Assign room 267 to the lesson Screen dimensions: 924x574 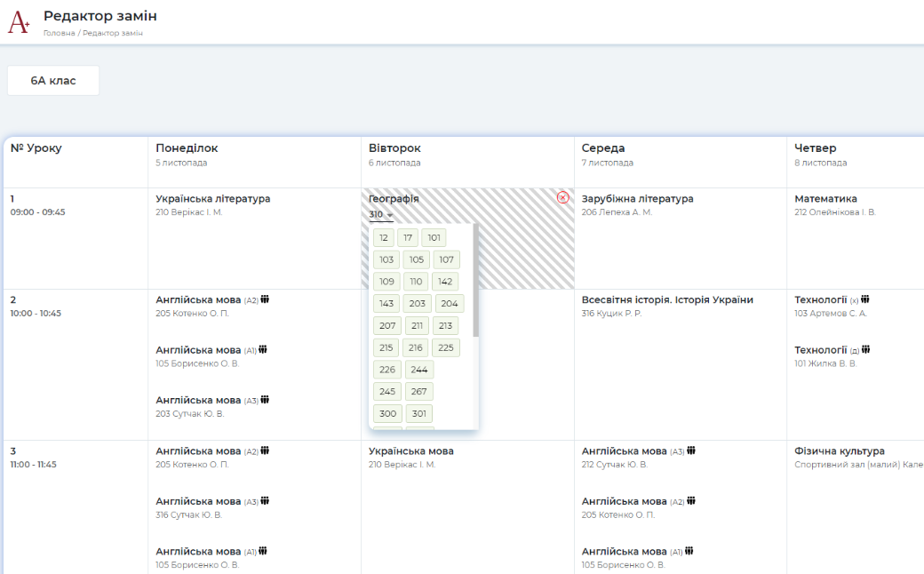tap(419, 391)
